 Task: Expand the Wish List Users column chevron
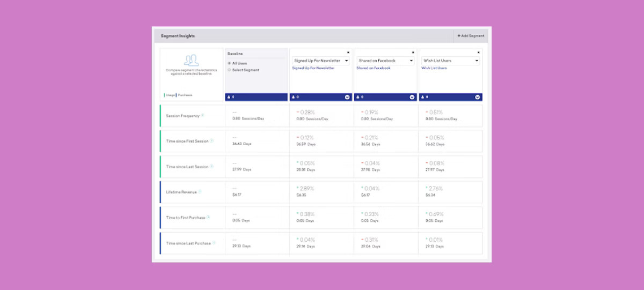(477, 97)
